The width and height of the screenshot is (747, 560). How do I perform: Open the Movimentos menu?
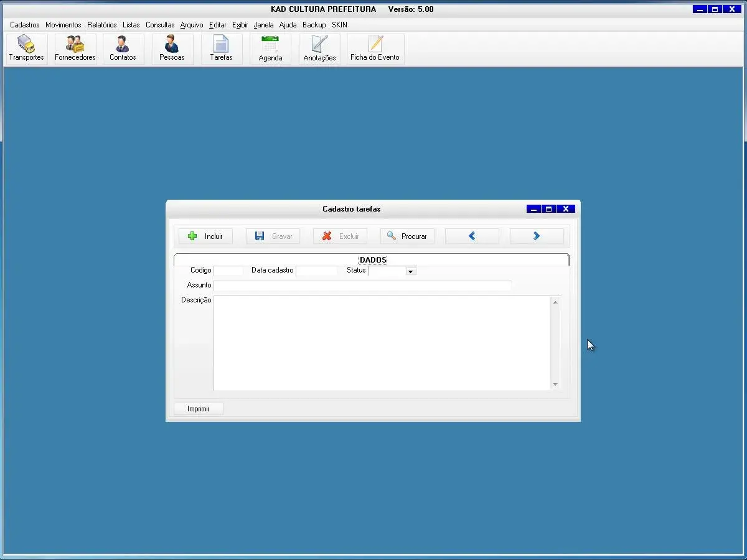[63, 25]
